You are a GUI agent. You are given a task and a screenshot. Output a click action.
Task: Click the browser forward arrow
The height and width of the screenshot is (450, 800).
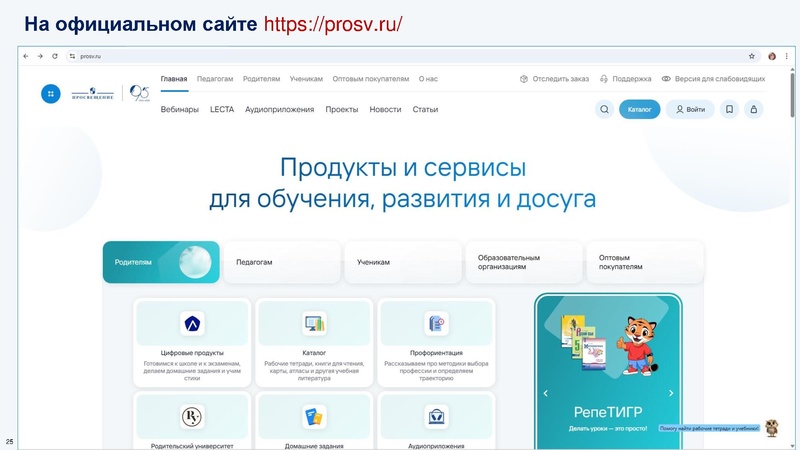(x=40, y=56)
